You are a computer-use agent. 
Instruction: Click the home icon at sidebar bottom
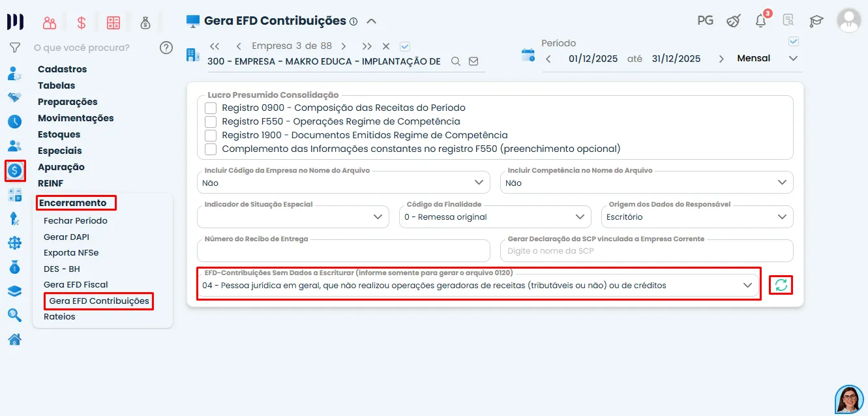pyautogui.click(x=14, y=339)
